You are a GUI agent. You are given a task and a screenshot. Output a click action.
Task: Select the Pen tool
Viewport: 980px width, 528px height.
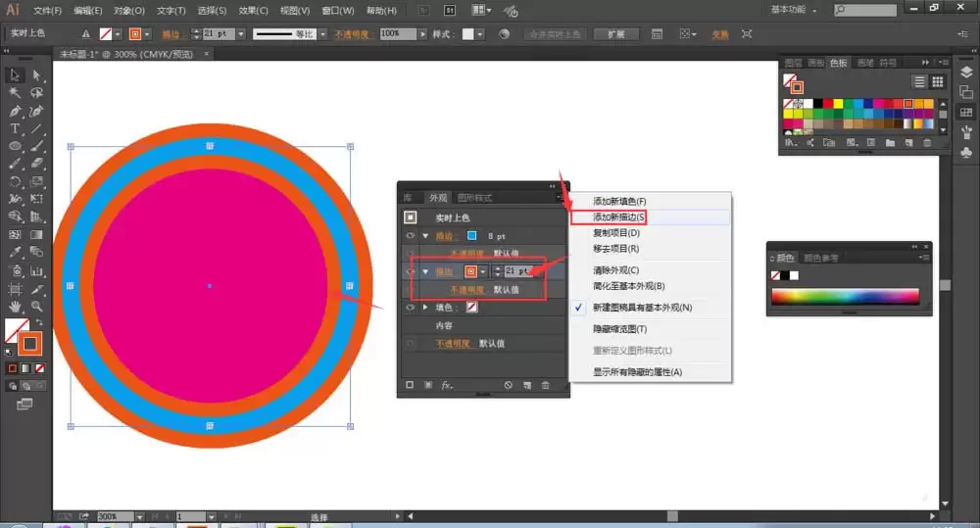point(15,112)
